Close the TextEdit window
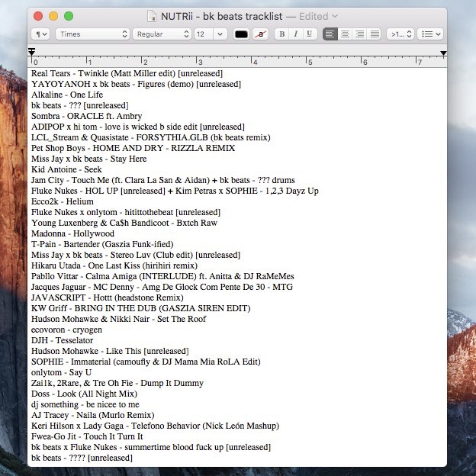The height and width of the screenshot is (476, 476). pos(38,16)
